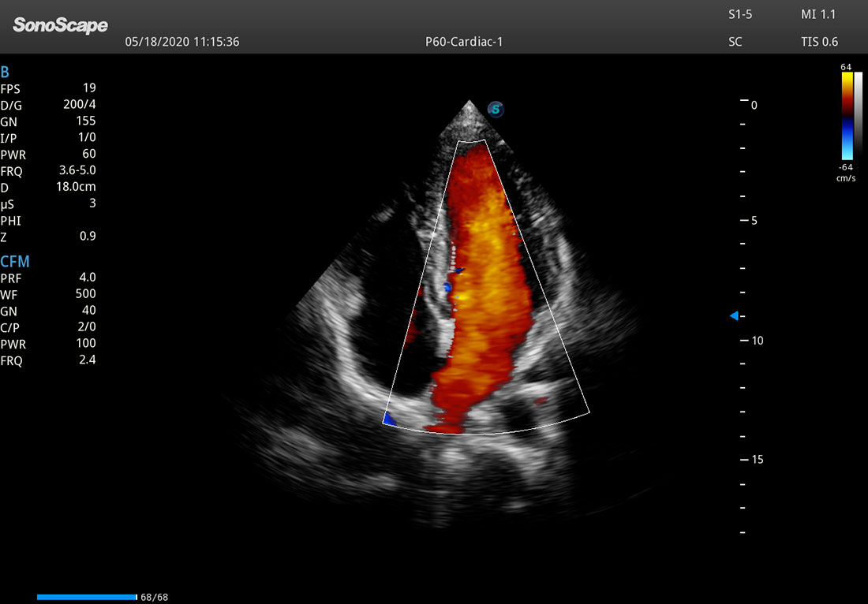Click the D/G parameter label
This screenshot has height=604, width=868.
pyautogui.click(x=12, y=106)
